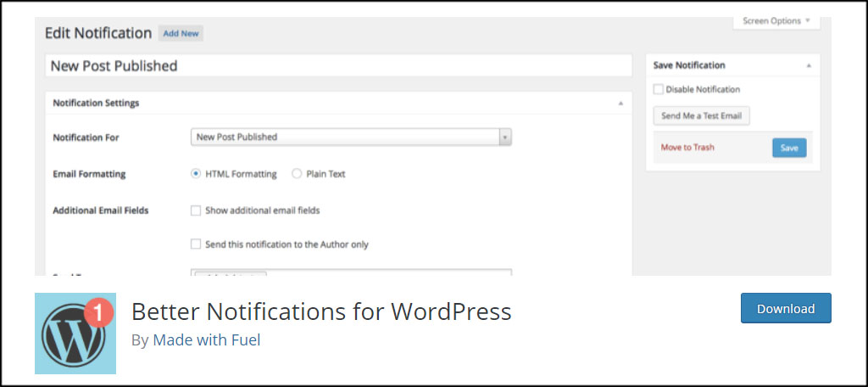Collapse the Notification Settings panel arrow
868x387 pixels.
[x=620, y=104]
